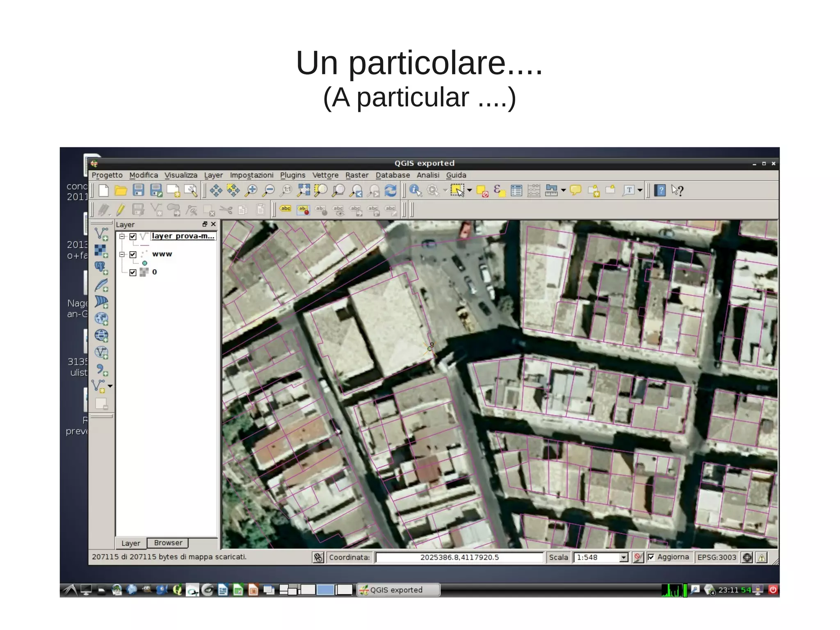Click Deselect Features from all layers
Screen dimensions: 840x630
coord(482,191)
